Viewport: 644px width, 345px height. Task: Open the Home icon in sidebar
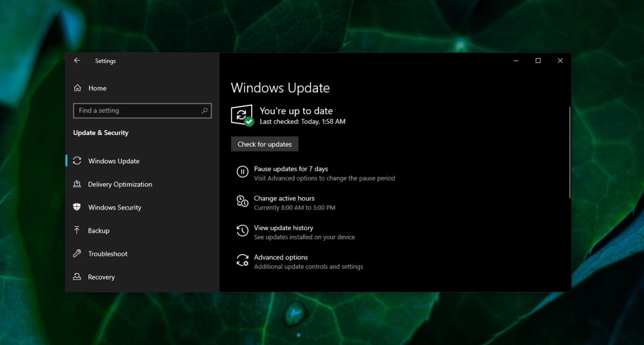(x=77, y=88)
